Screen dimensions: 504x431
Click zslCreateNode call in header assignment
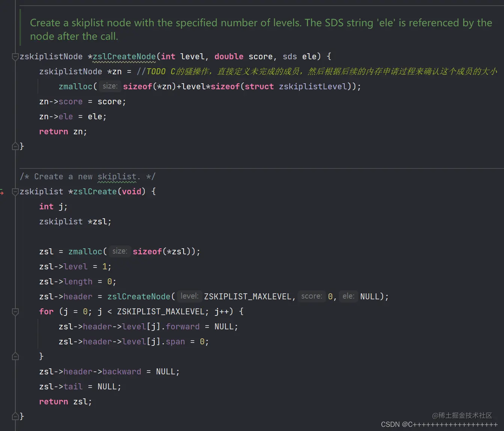click(x=139, y=297)
